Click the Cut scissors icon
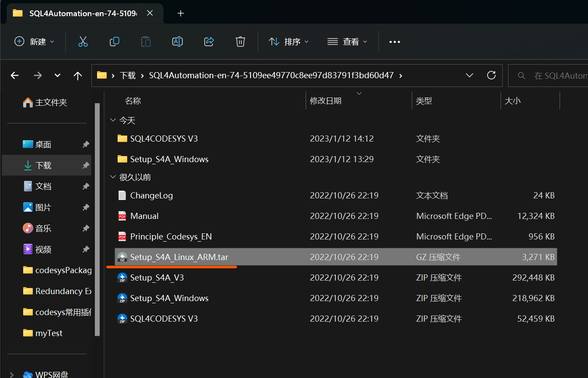Screen dimensions: 588x378 tap(83, 42)
